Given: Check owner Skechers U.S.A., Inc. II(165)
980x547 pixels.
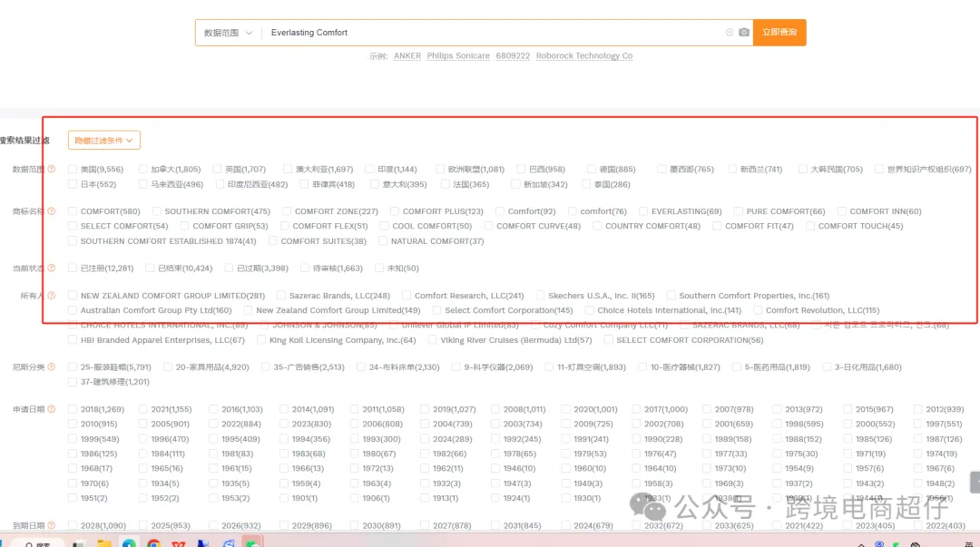Looking at the screenshot, I should [x=540, y=296].
